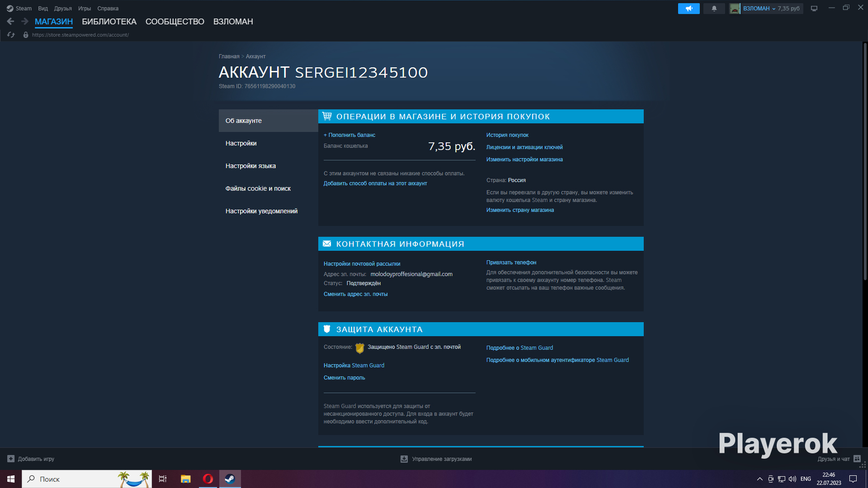Open История покупок

[x=507, y=135]
